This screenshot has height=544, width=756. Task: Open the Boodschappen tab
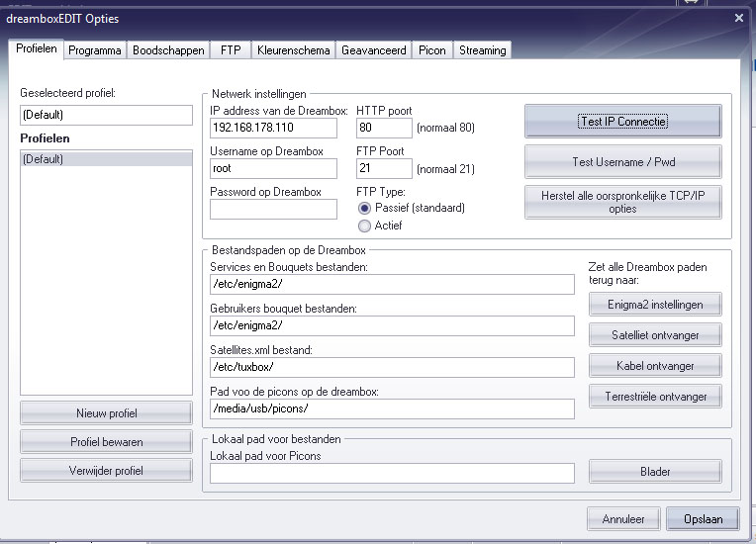coord(168,50)
